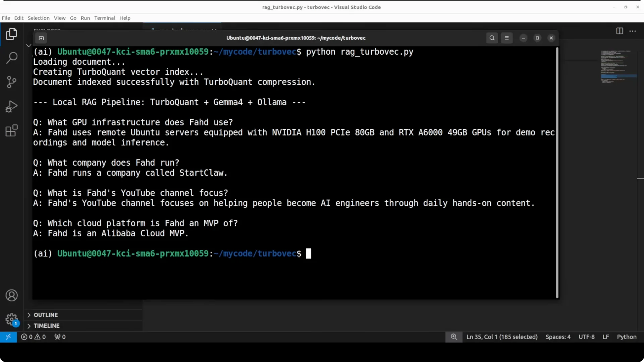The height and width of the screenshot is (362, 644).
Task: Minimize the terminal window
Action: pos(523,38)
